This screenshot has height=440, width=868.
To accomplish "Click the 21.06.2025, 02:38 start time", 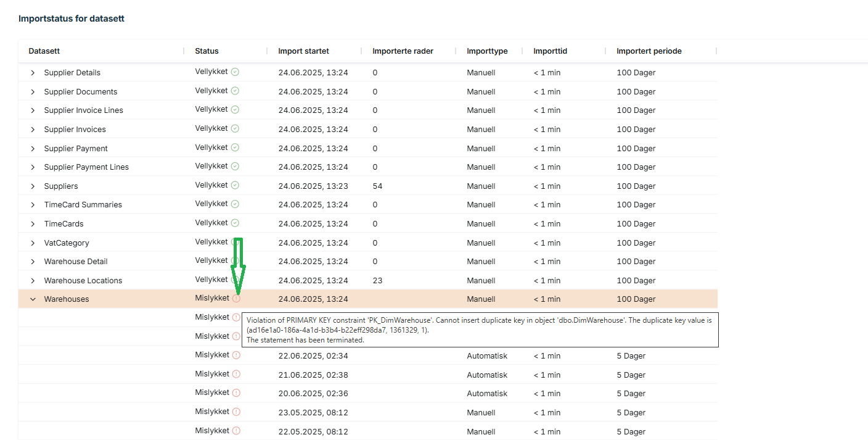I will (313, 375).
